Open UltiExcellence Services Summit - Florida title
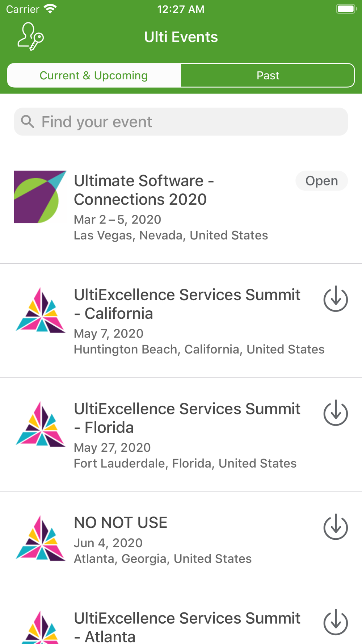This screenshot has width=362, height=644. tap(187, 418)
